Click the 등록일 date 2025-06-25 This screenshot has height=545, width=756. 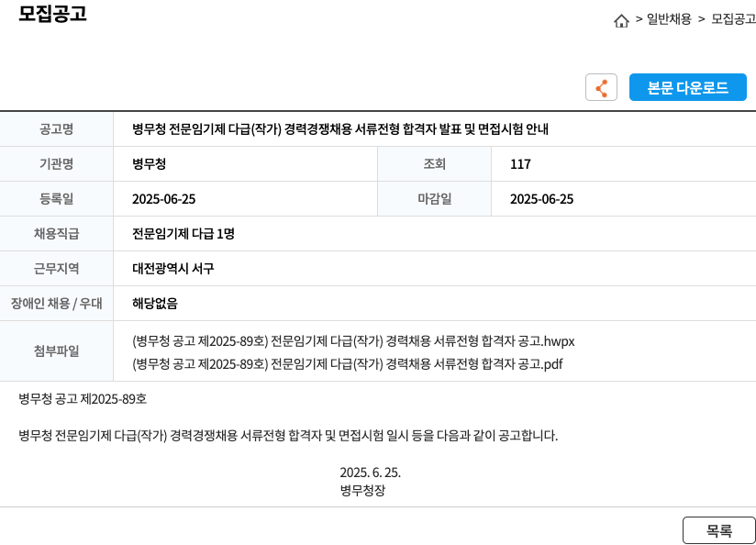coord(164,199)
